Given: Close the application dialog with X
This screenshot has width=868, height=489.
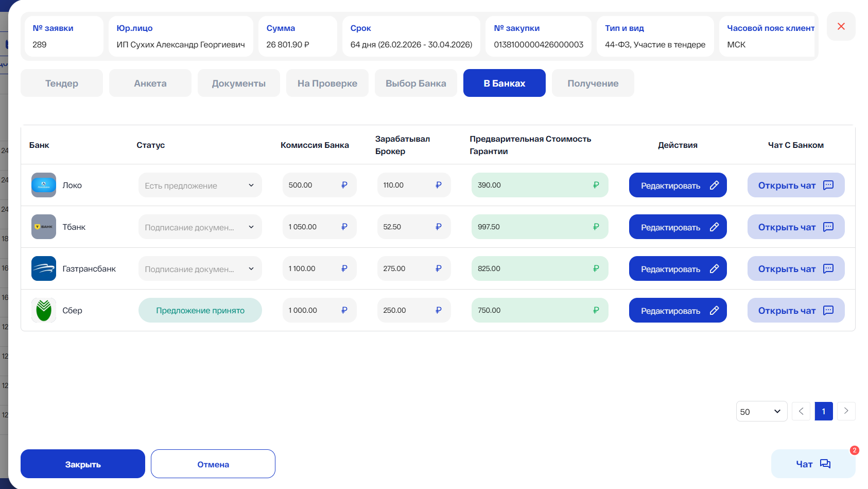Looking at the screenshot, I should [841, 26].
